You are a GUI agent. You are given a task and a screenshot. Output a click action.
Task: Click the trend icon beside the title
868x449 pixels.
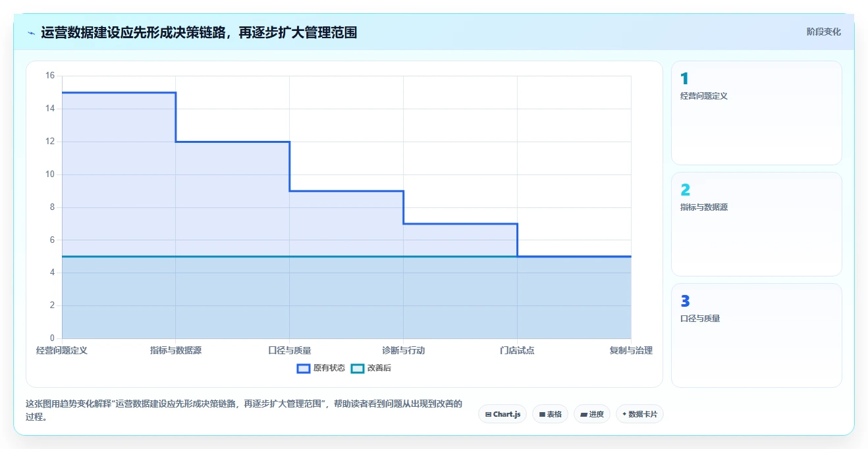pos(31,33)
